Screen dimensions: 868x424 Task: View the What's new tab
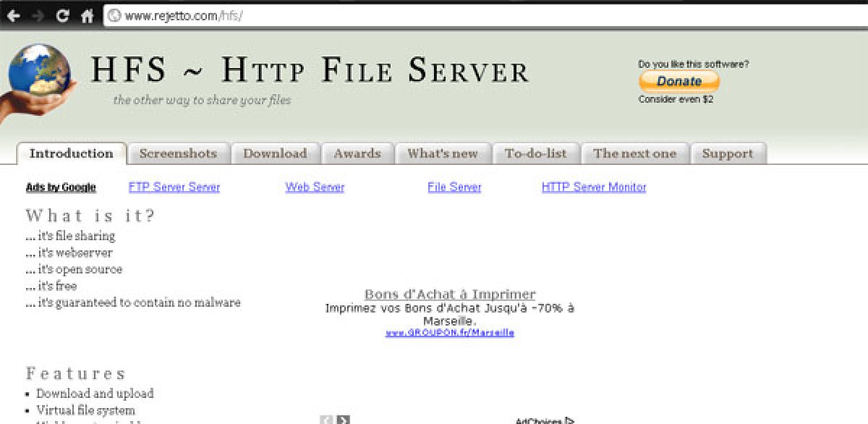coord(443,153)
